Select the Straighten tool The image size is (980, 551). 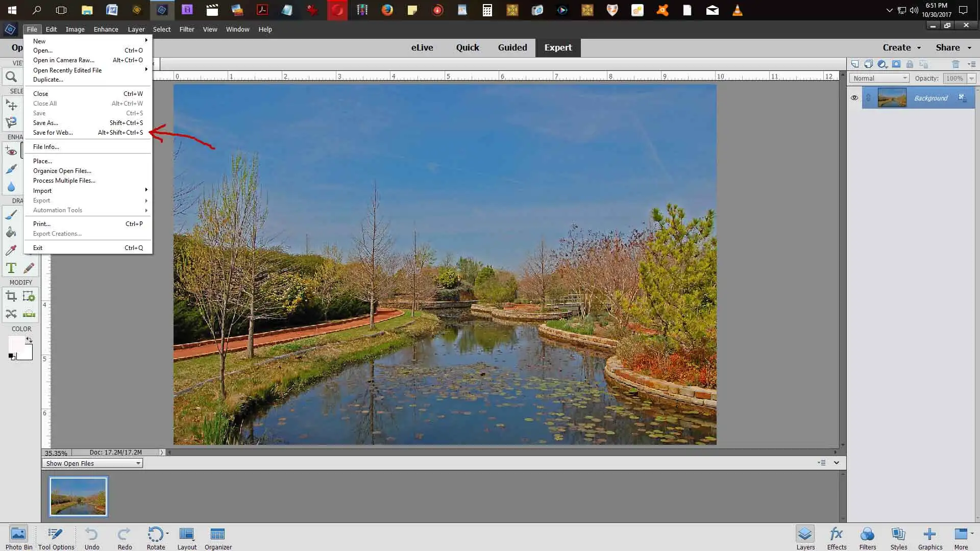(29, 314)
